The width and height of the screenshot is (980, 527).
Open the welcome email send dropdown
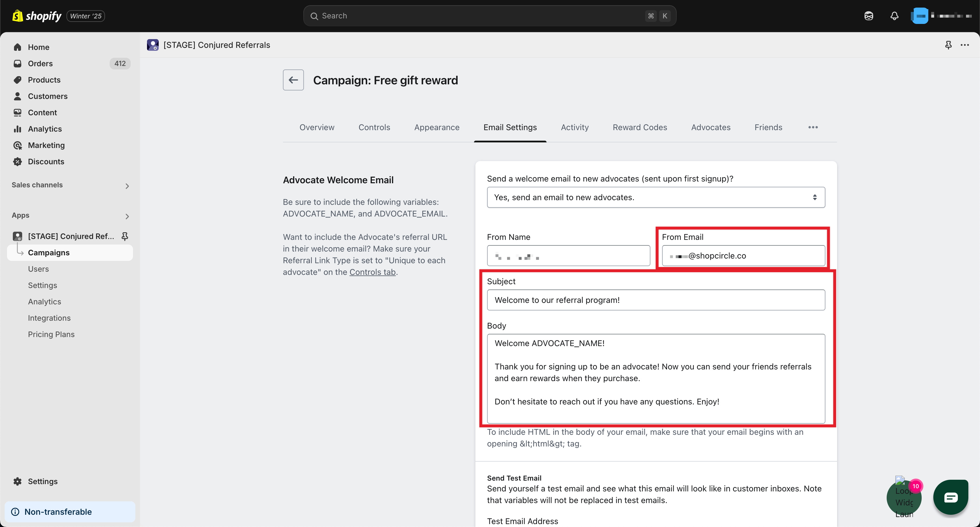coord(655,197)
